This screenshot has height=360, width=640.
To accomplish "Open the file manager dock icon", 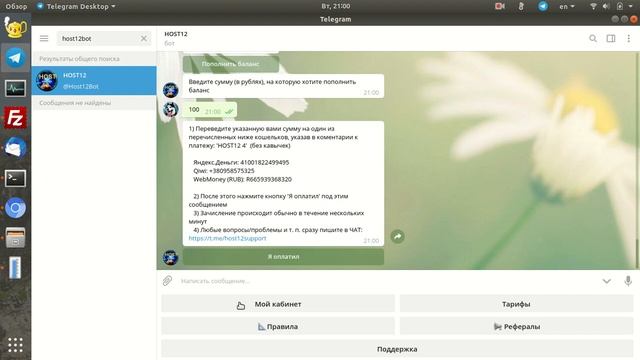I will 15,238.
